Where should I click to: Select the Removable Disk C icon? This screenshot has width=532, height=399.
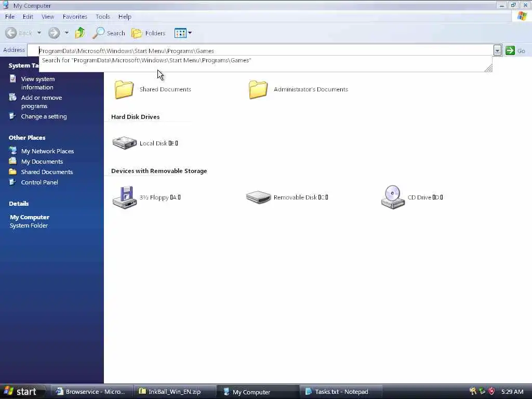click(258, 197)
